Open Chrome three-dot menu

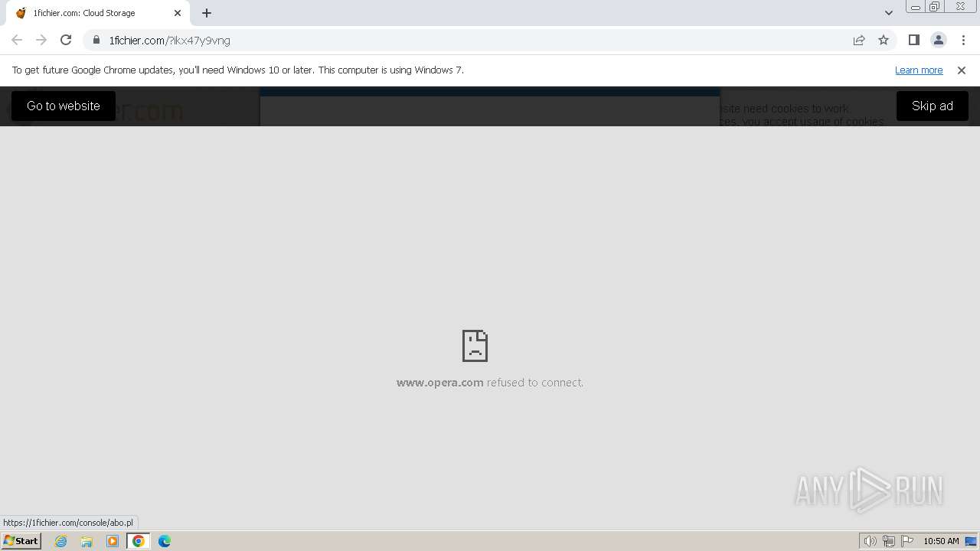963,40
